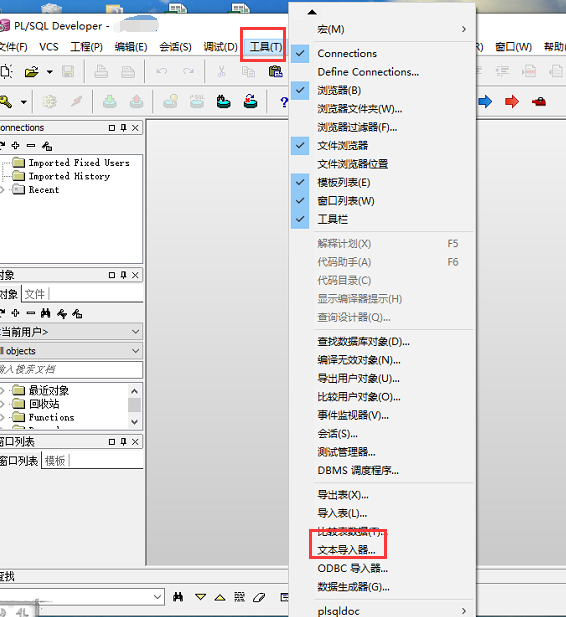Open the 编辑(E) menu
566x617 pixels.
[x=131, y=47]
